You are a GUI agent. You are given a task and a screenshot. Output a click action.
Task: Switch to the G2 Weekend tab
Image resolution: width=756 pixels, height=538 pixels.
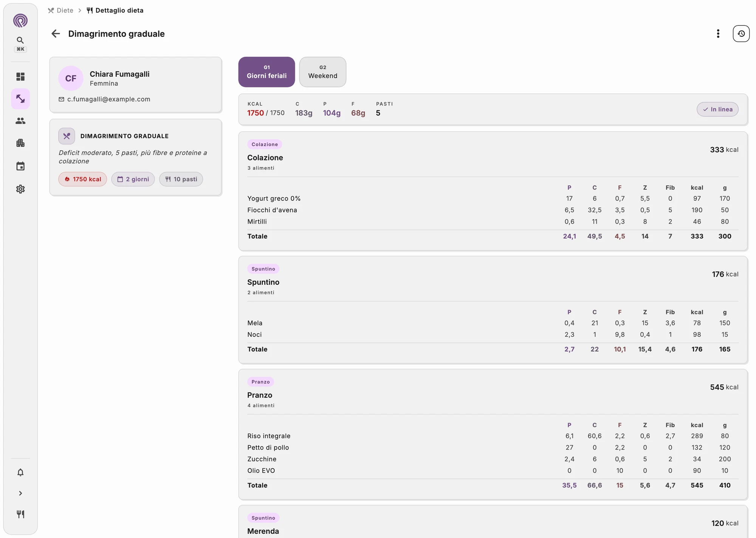tap(322, 72)
